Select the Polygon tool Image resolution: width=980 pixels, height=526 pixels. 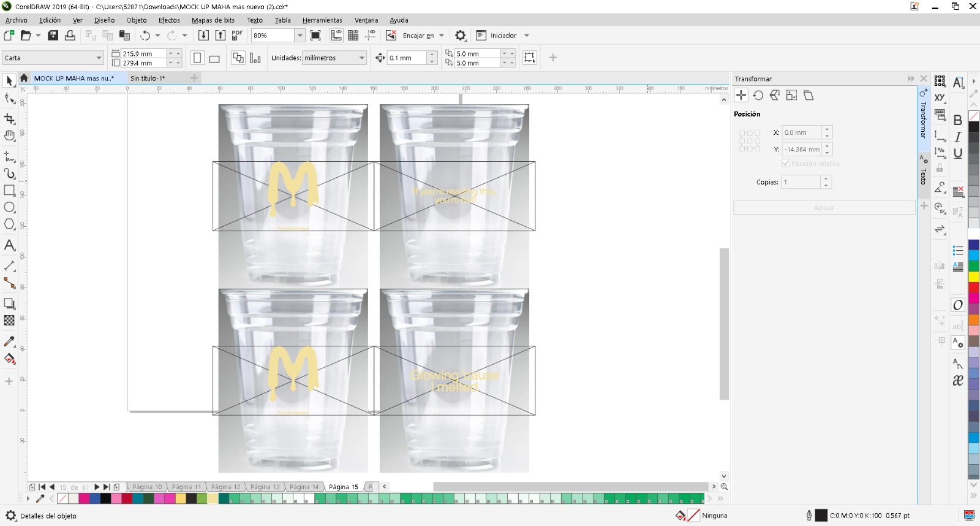[x=9, y=224]
